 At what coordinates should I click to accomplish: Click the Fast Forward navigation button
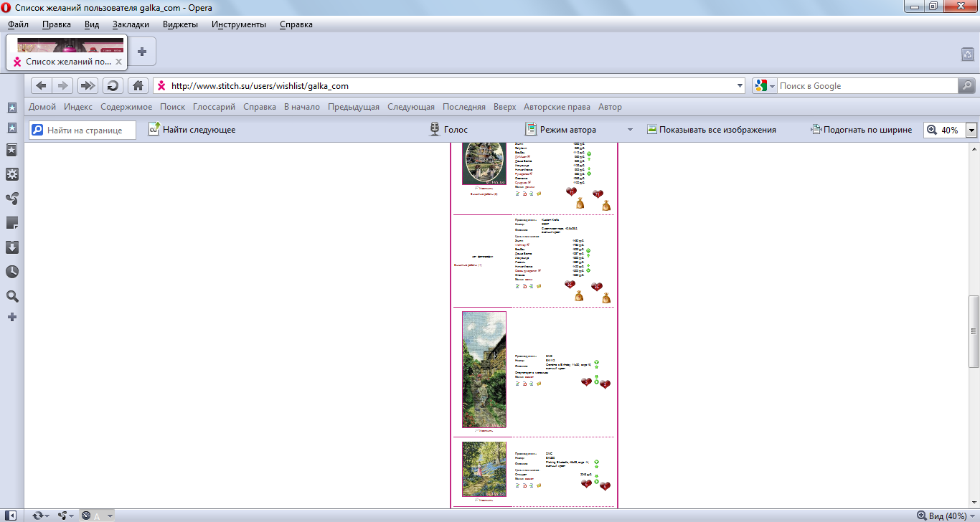tap(88, 86)
